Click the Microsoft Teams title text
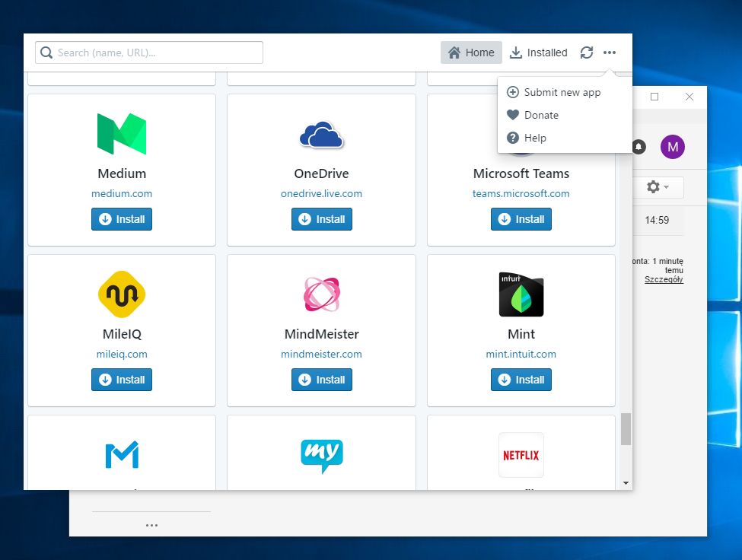The height and width of the screenshot is (560, 742). pos(521,173)
